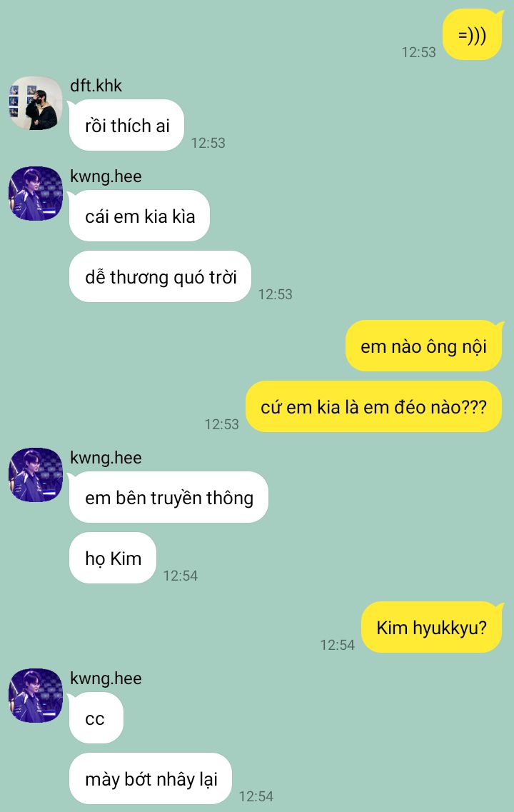Viewport: 514px width, 812px height.
Task: Tap kwng.hee avatar beside 'em bên truyền thông'
Action: (x=36, y=475)
